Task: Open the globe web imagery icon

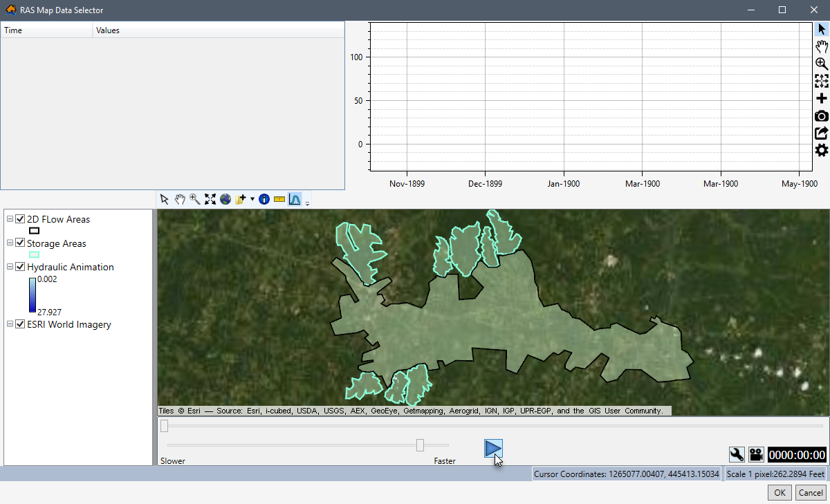Action: coord(225,199)
